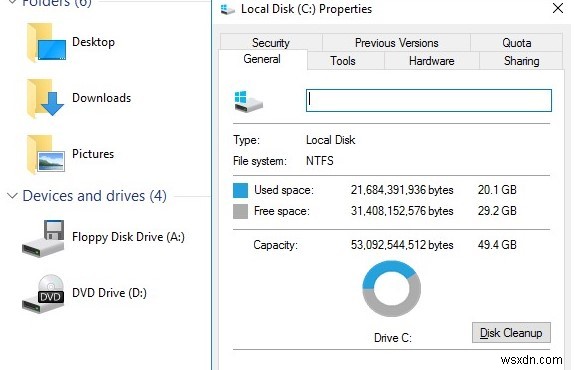Screen dimensions: 574x370
Task: Click the Capacity: label
Action: (275, 245)
